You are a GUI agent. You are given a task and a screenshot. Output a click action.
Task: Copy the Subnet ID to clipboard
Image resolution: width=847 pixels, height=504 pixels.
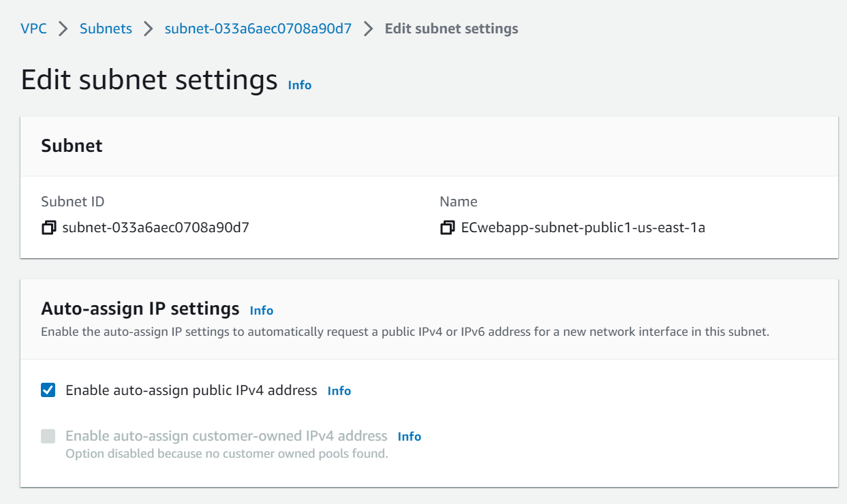(48, 228)
